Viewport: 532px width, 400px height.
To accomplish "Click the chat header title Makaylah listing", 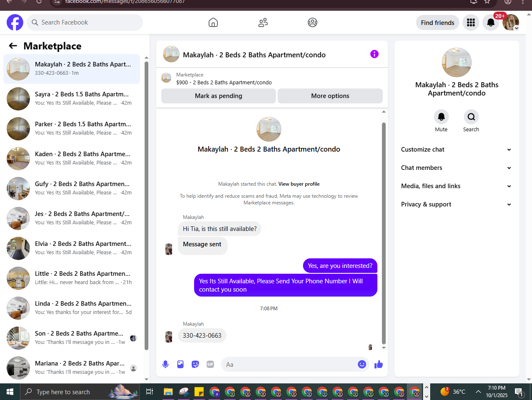I will [254, 55].
